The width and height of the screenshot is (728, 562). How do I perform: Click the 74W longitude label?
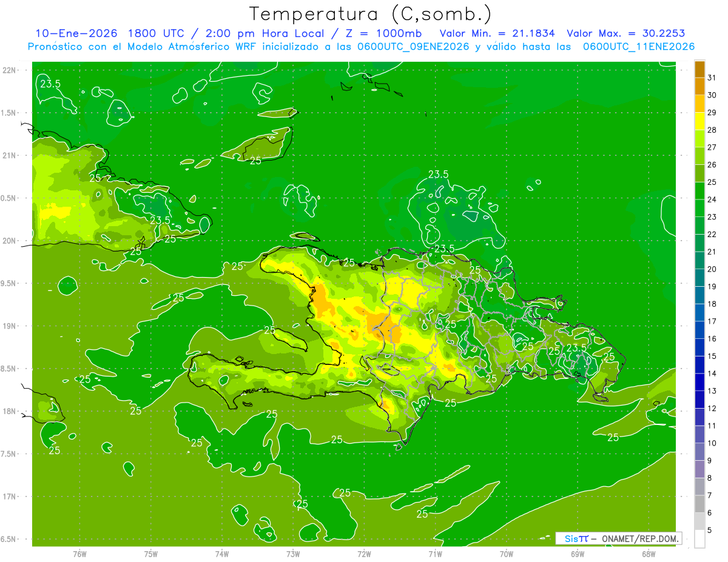tap(222, 554)
